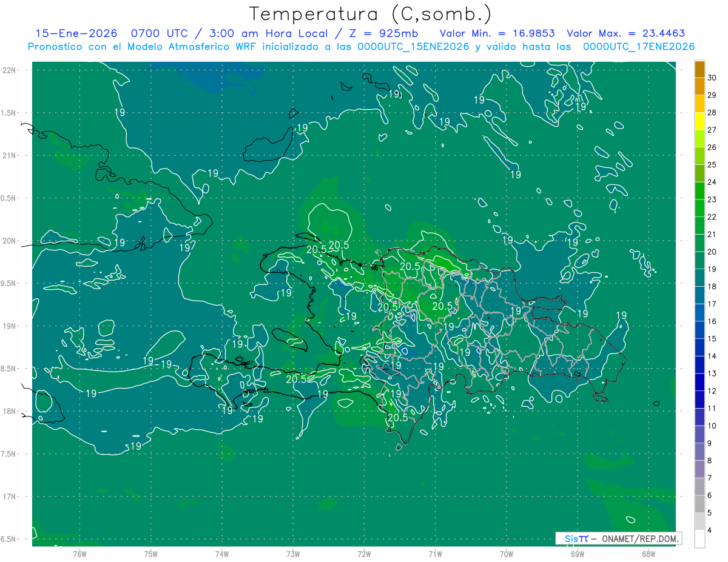This screenshot has width=728, height=562.
Task: Pick the green swatch between 22 and 23
Action: point(699,208)
